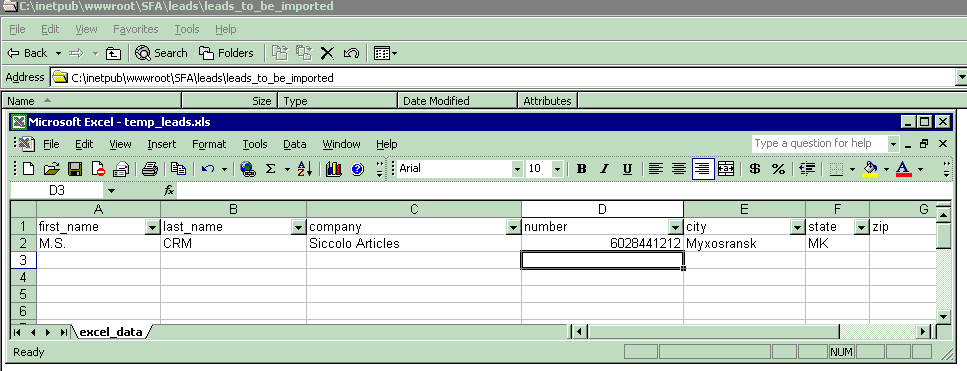Toggle Center alignment

point(679,169)
